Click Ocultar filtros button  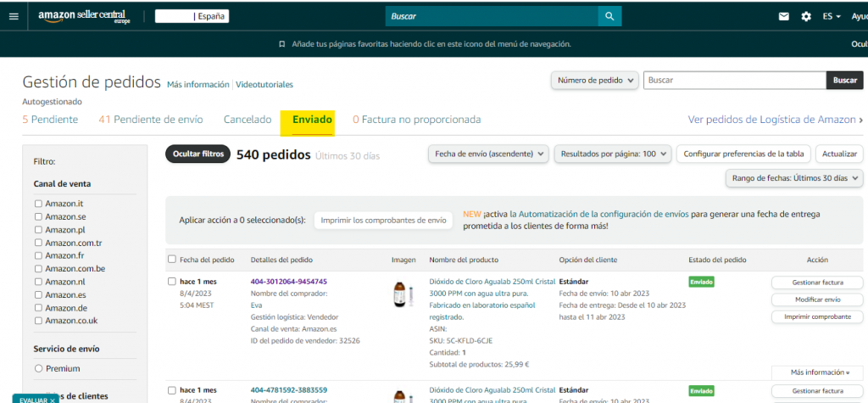(198, 154)
